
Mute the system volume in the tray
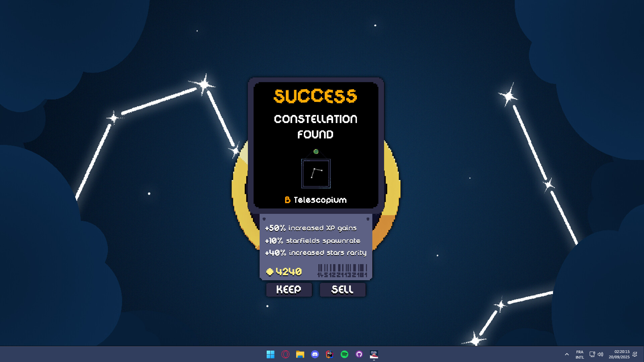601,354
